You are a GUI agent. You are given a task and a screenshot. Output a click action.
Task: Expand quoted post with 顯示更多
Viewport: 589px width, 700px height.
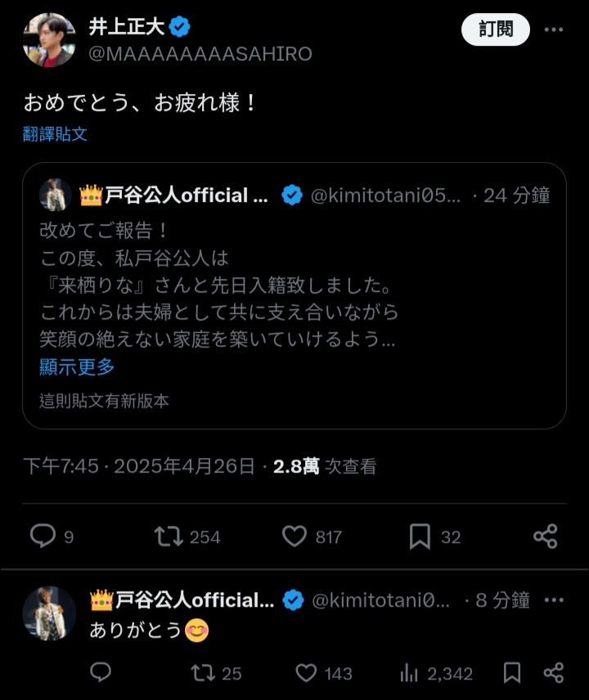click(77, 367)
